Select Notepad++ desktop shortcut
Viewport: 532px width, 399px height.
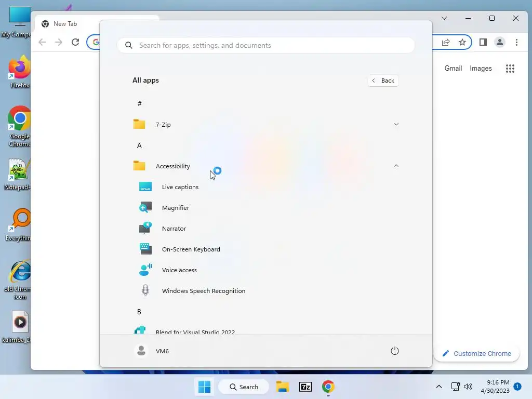[18, 175]
